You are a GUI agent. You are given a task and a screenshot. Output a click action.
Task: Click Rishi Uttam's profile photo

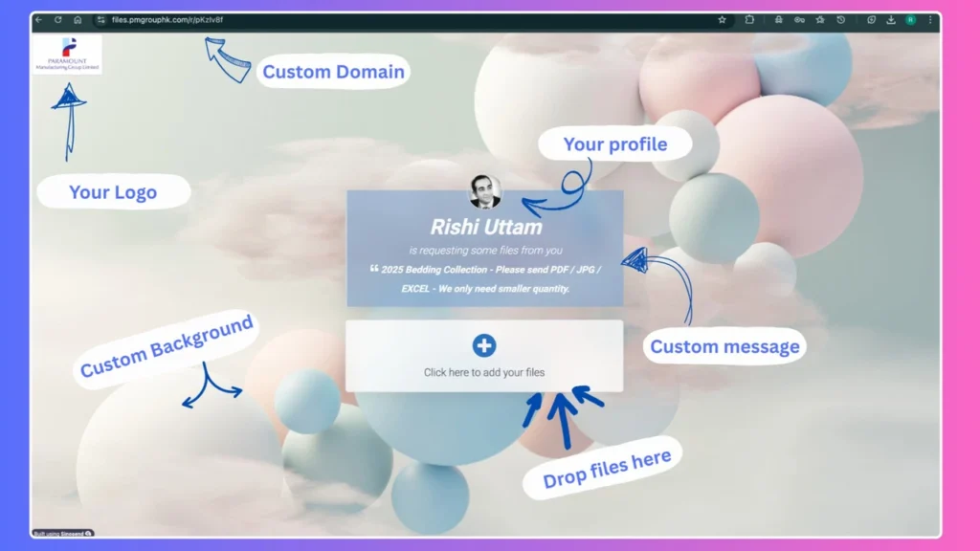coord(485,191)
